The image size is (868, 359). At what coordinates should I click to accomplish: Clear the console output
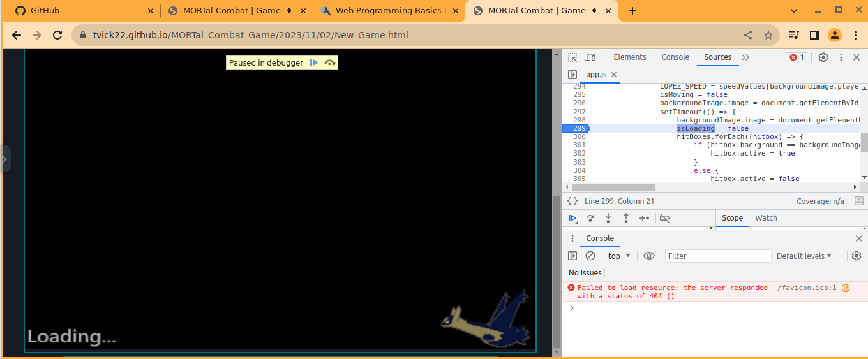pos(590,256)
